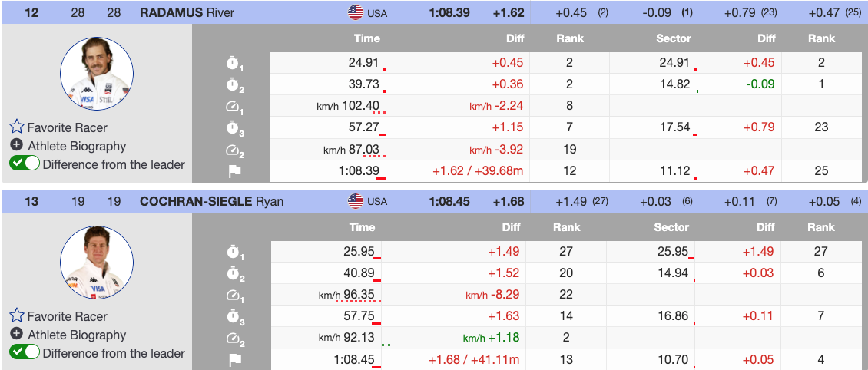Viewport: 868px width, 370px height.
Task: Toggle Cochran-Siegle's Difference from the leader switch
Action: pyautogui.click(x=25, y=353)
